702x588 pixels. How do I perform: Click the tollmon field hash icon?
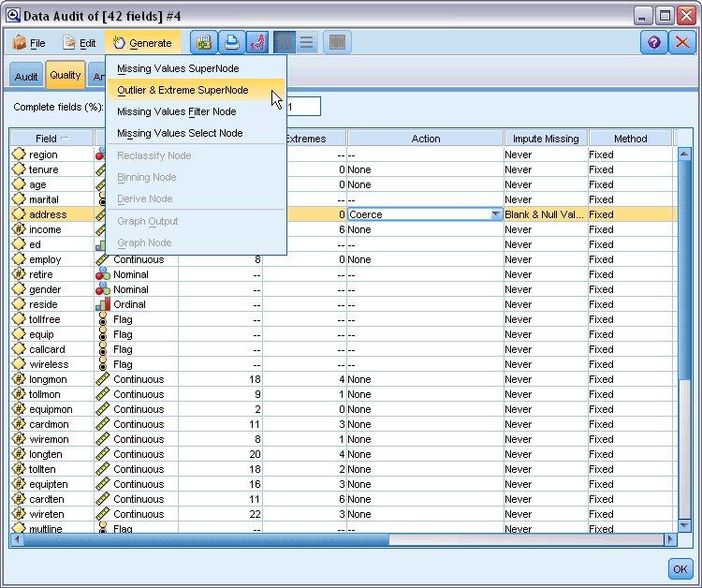(19, 394)
